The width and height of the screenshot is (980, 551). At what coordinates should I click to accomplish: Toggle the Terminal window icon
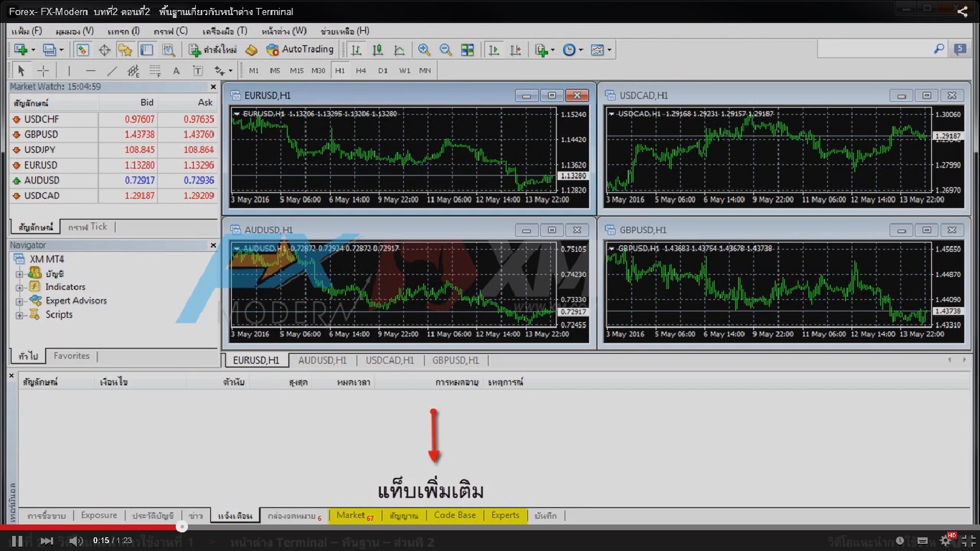pyautogui.click(x=146, y=50)
